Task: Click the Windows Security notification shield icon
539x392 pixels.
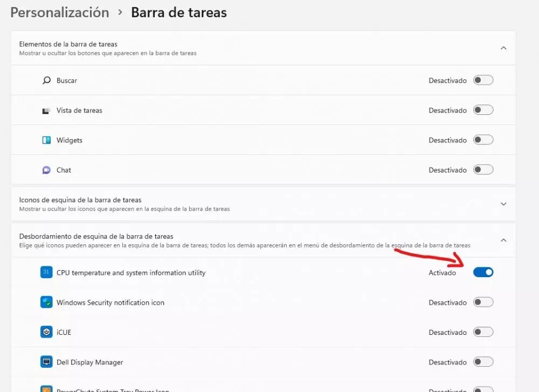Action: coord(46,302)
